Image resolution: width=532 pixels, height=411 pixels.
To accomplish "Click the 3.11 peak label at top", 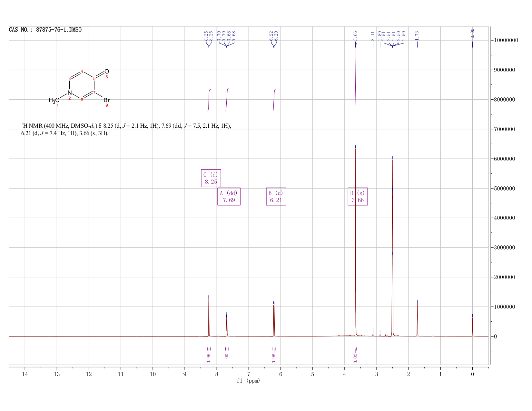I will pyautogui.click(x=373, y=35).
